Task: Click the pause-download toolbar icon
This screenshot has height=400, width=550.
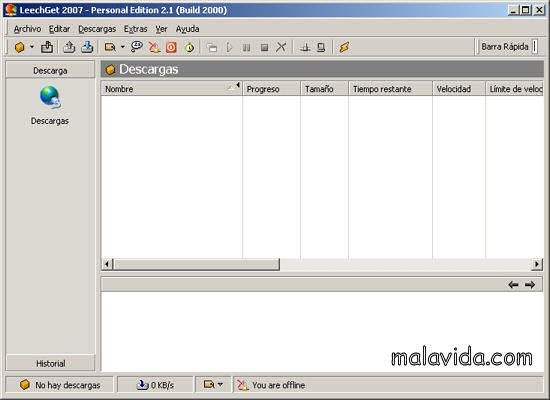Action: point(247,47)
